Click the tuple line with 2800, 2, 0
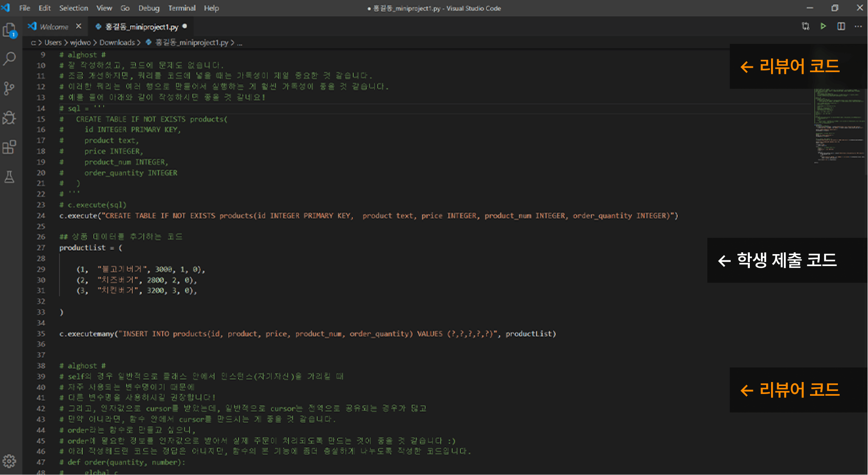868x475 pixels. [137, 280]
